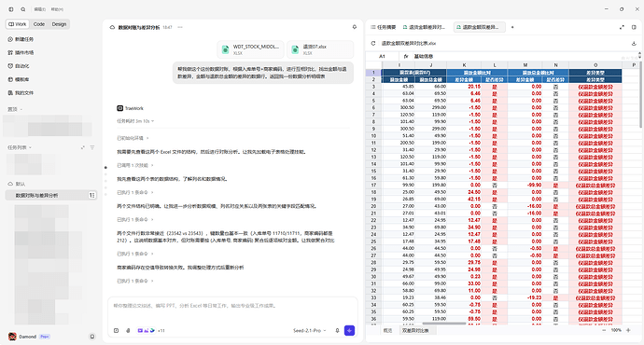The image size is (644, 345).
Task: Open Damond user profile
Action: (x=28, y=337)
